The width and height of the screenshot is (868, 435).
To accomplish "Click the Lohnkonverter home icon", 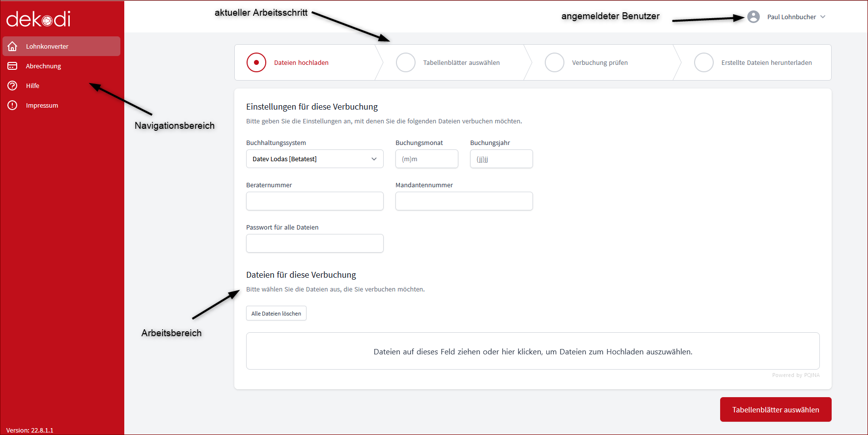I will coord(12,46).
